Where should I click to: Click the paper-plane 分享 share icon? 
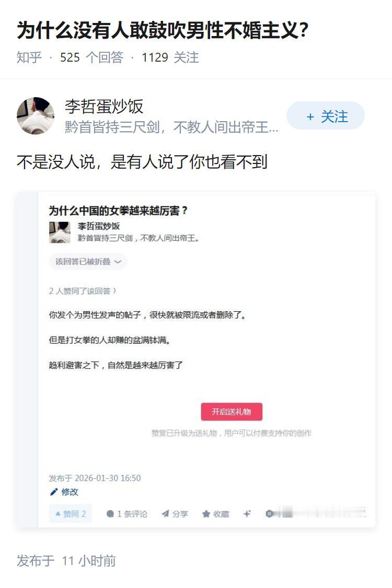165,514
